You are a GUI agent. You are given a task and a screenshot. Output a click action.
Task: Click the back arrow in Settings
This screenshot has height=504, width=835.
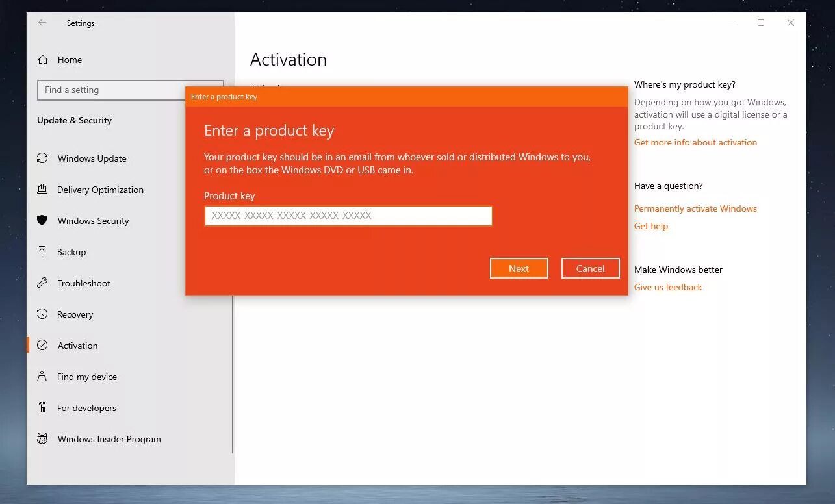tap(42, 23)
